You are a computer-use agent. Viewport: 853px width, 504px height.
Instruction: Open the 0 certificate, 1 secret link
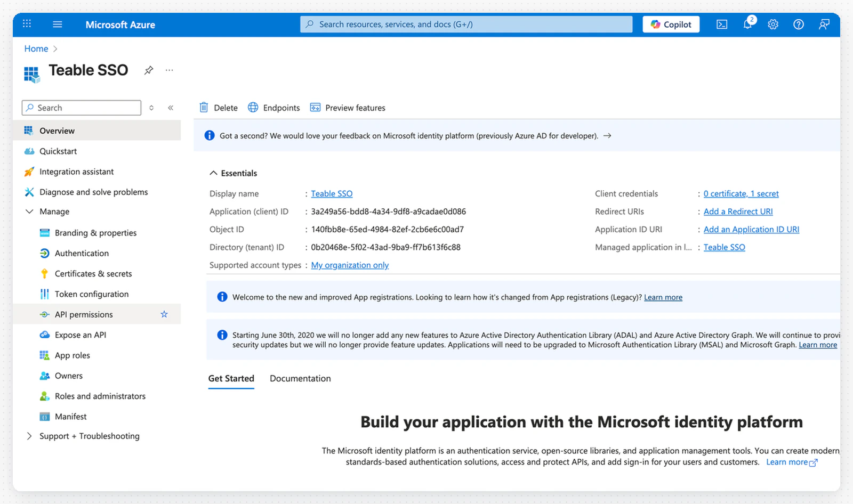[x=741, y=194]
